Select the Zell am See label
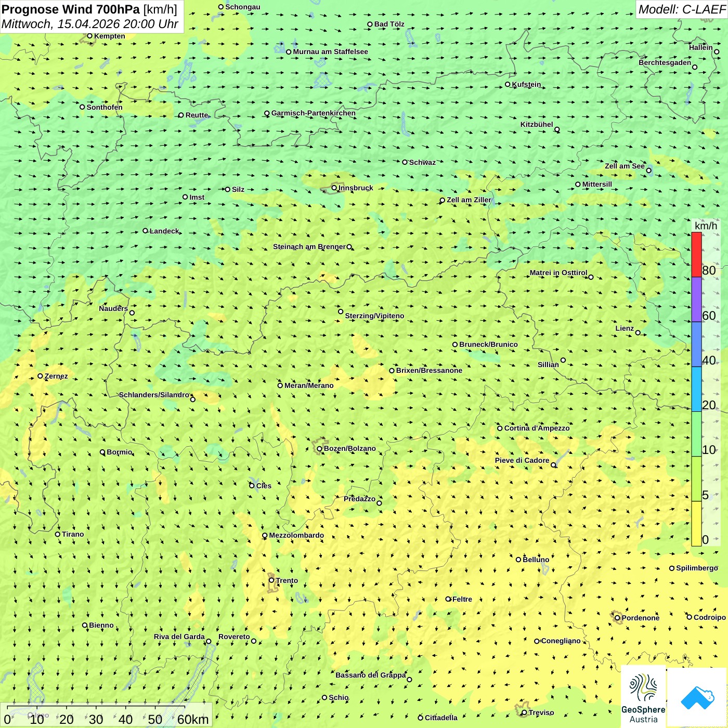The image size is (728, 728). (625, 166)
